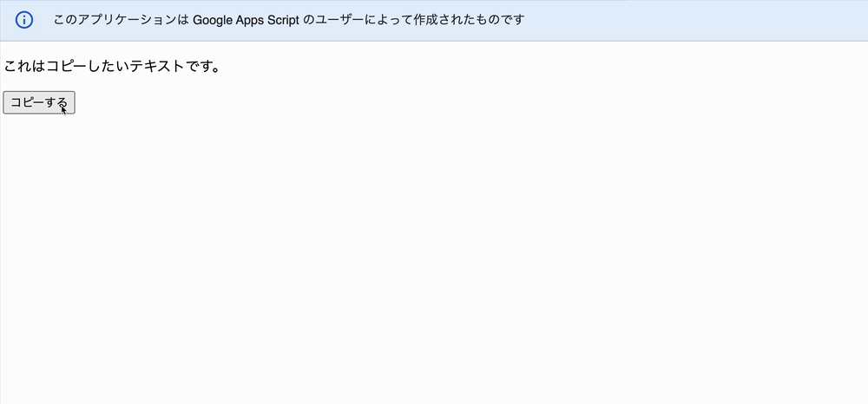Click the Google Apps Script banner message

[x=288, y=20]
